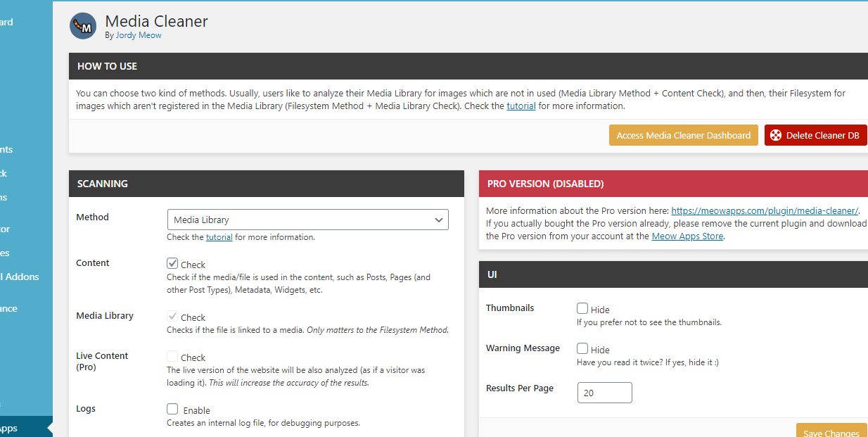Open the tutorial link under Method
Viewport: 868px width, 437px height.
(x=219, y=237)
